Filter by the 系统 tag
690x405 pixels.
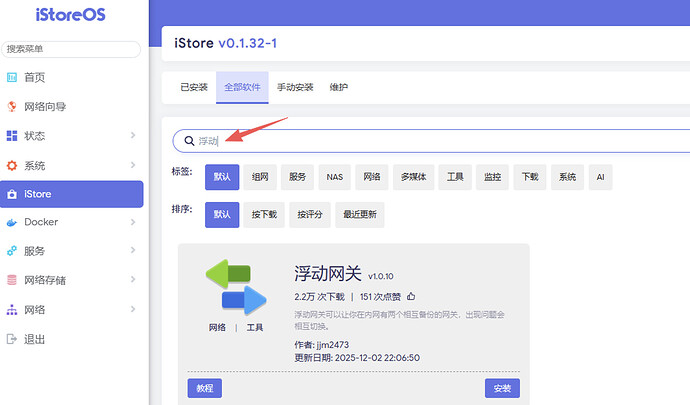point(567,177)
